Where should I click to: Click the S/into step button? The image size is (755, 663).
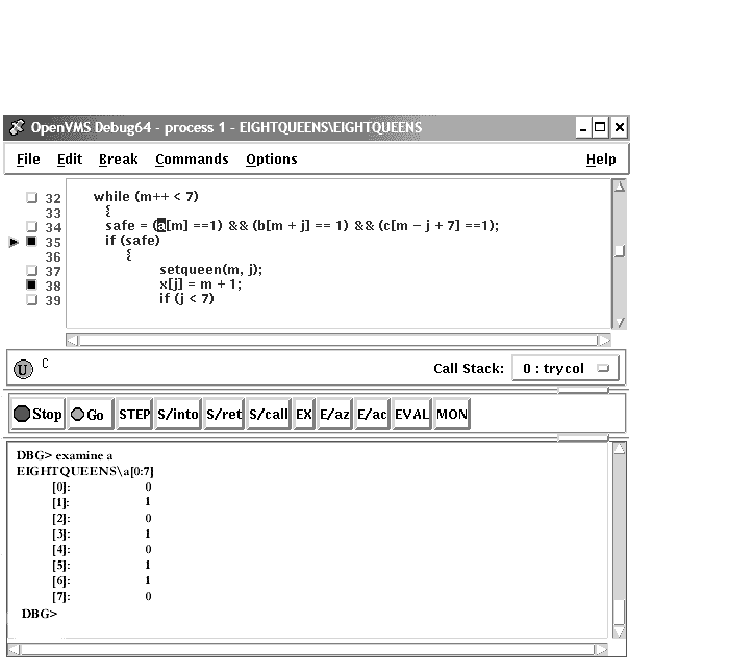178,414
